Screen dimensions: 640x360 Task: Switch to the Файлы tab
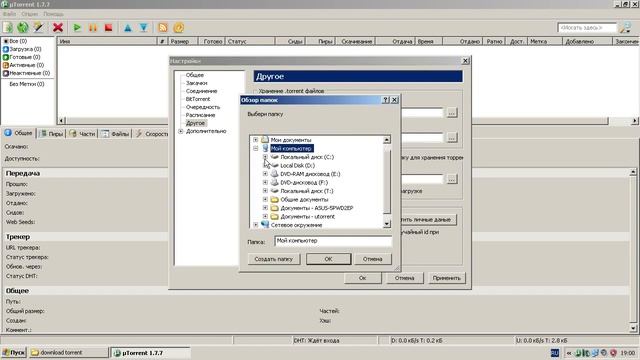tap(116, 133)
